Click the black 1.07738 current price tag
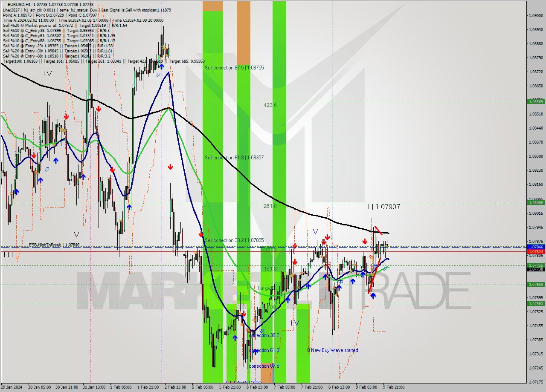546x392 pixels. click(x=536, y=269)
